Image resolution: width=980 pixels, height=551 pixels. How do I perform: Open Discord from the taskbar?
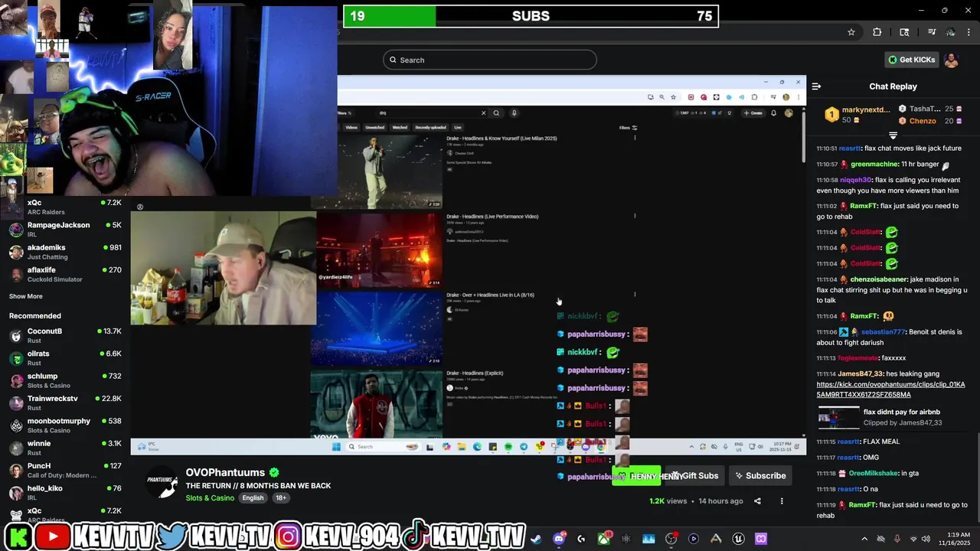pyautogui.click(x=559, y=539)
